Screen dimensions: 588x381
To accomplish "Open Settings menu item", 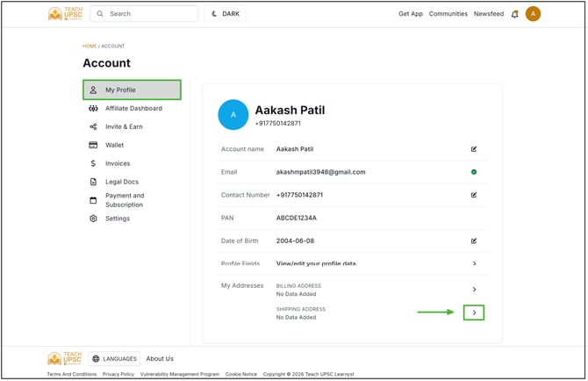I will [x=133, y=219].
